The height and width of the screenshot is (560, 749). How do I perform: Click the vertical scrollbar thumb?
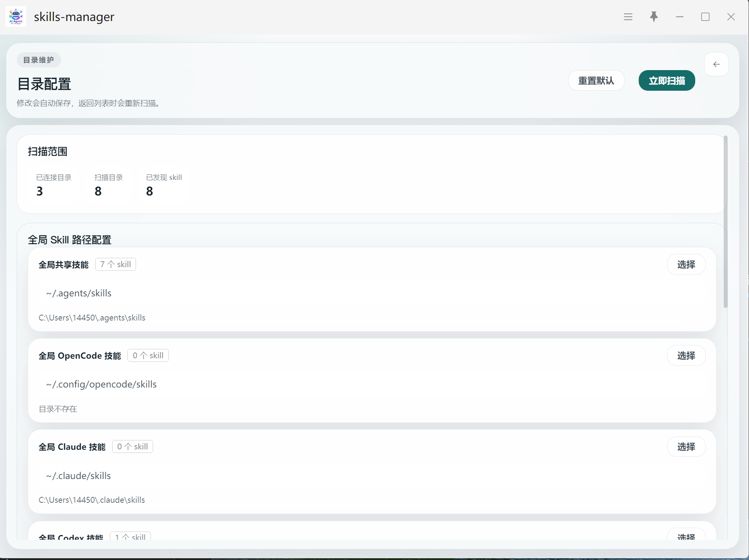tap(725, 222)
